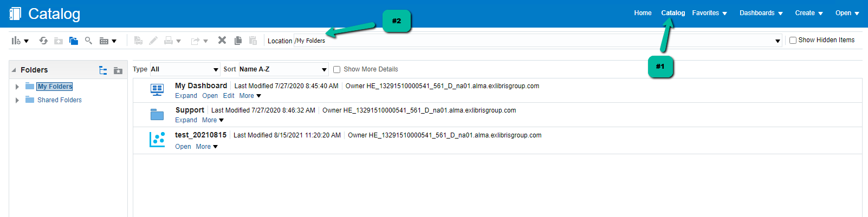The image size is (868, 217).
Task: Open the Location path dropdown arrow
Action: pyautogui.click(x=778, y=41)
